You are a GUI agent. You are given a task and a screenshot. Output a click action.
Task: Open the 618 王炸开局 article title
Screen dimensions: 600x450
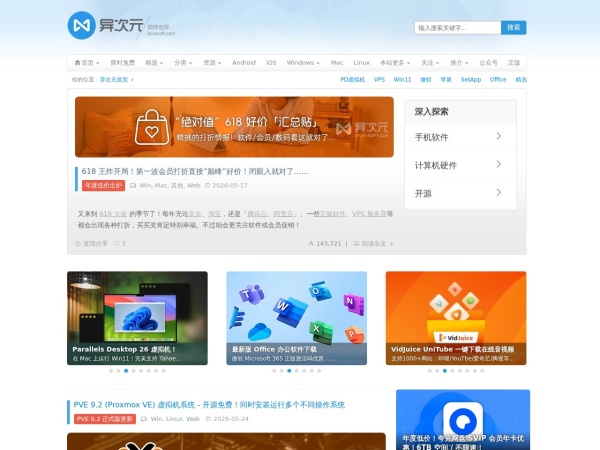(x=195, y=171)
